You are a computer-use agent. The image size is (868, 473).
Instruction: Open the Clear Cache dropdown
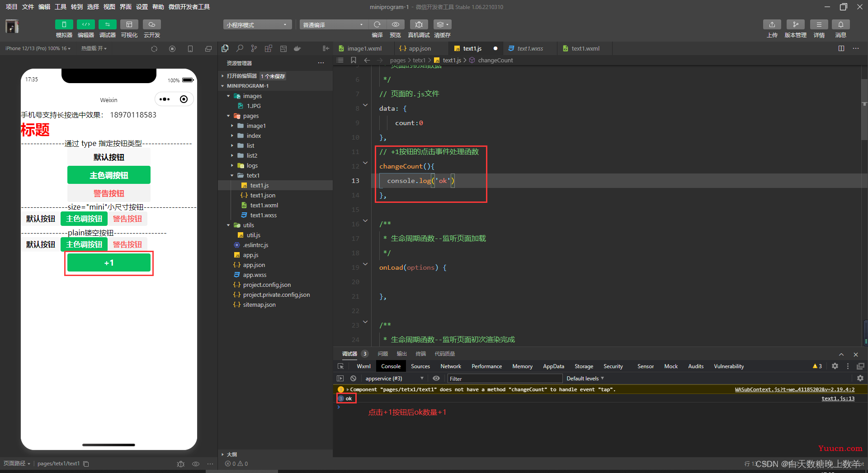[x=442, y=24]
